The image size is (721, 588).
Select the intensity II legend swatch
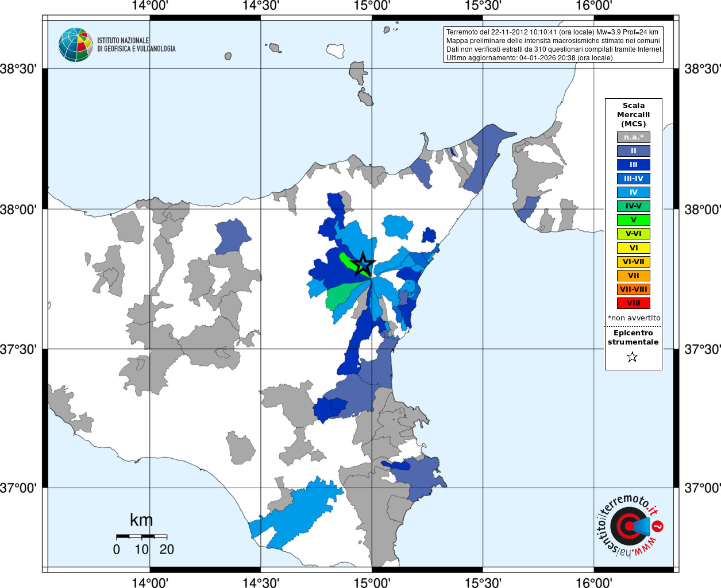[x=634, y=151]
